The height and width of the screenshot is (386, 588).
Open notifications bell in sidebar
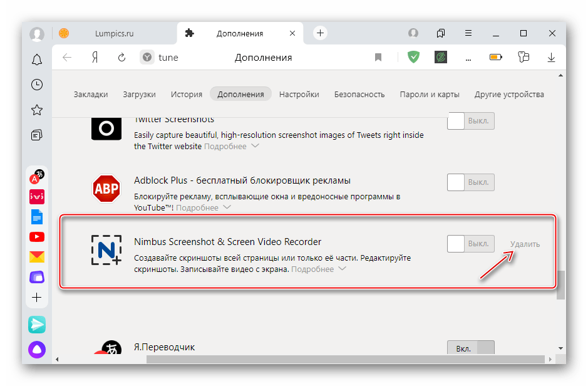tap(37, 60)
